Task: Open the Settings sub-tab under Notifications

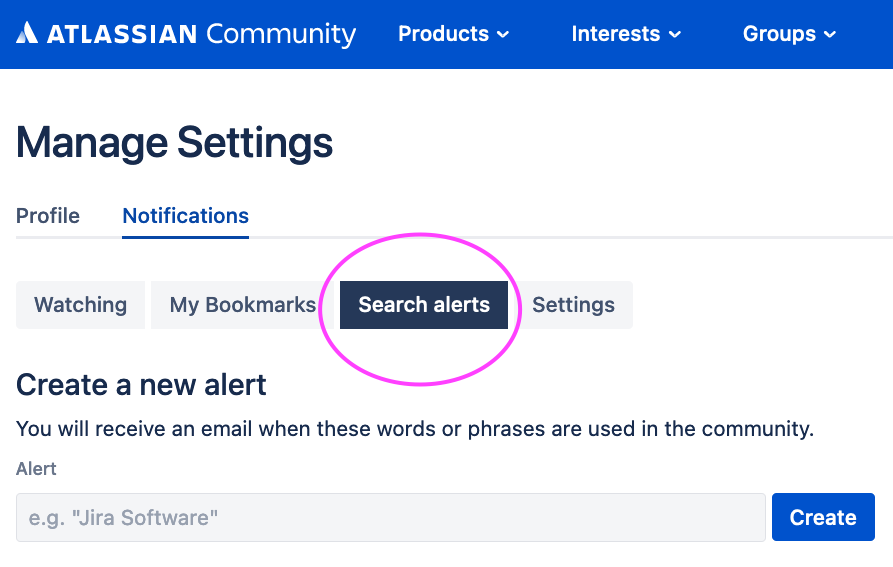Action: pyautogui.click(x=573, y=305)
